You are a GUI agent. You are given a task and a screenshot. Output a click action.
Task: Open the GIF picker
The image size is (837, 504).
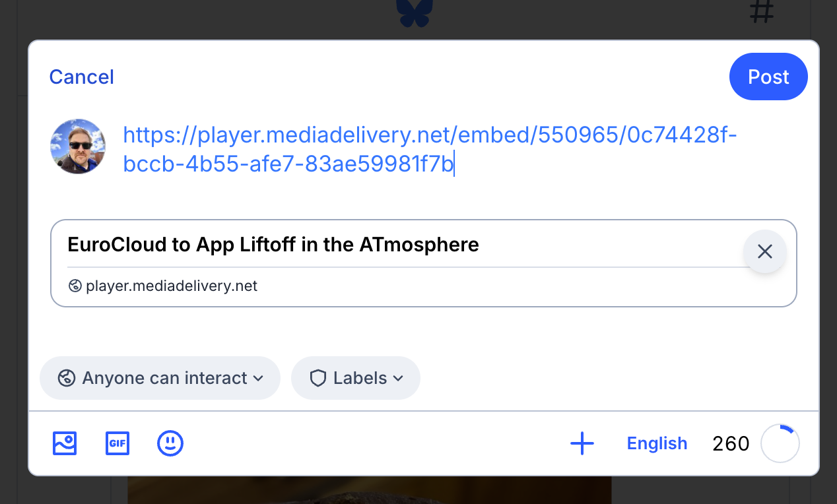point(117,443)
